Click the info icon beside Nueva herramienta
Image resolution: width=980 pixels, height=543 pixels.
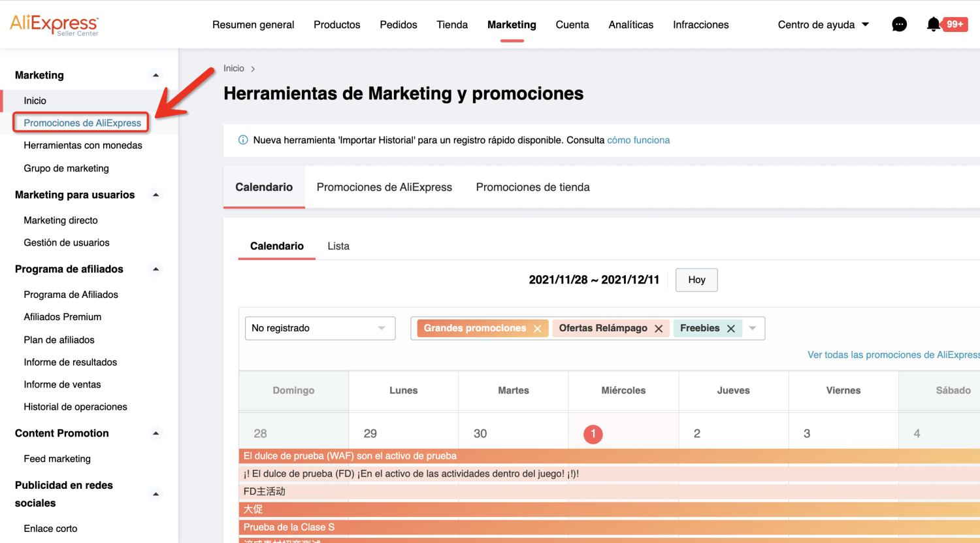243,140
